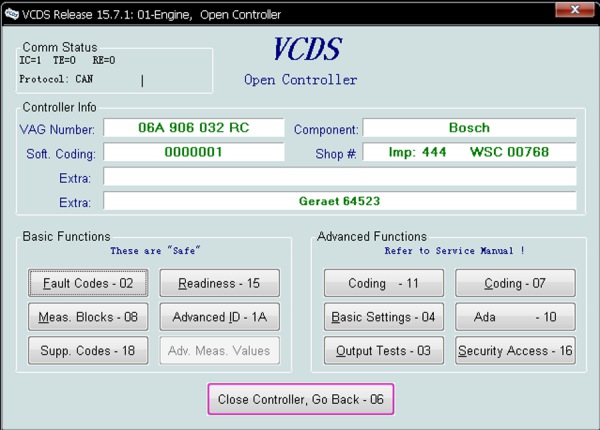The image size is (600, 430).
Task: Click the Ada - 10 button
Action: point(515,317)
